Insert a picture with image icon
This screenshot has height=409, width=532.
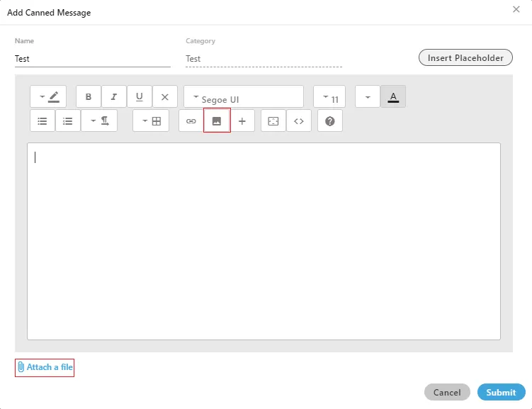217,121
